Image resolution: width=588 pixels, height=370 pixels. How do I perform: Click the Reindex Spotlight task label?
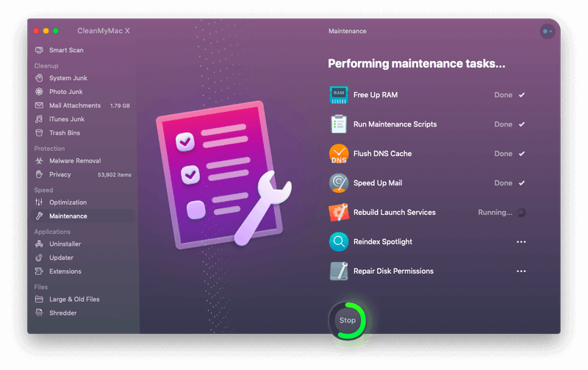pyautogui.click(x=383, y=242)
